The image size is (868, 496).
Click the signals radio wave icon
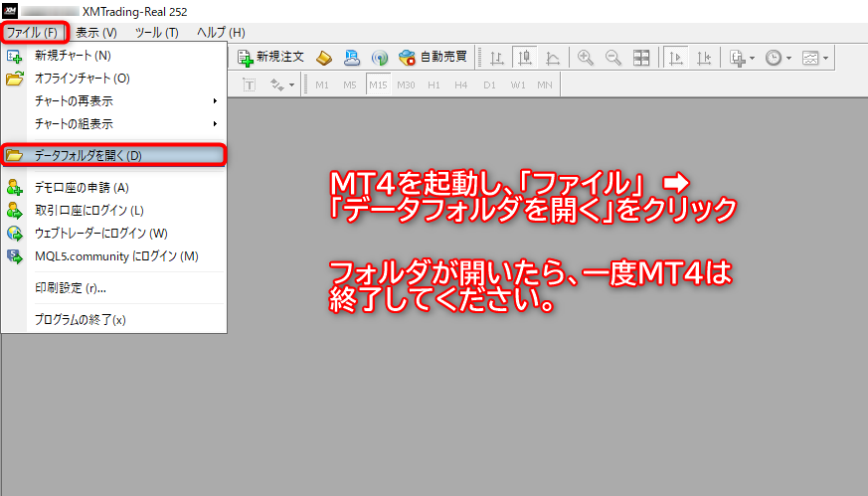coord(379,58)
